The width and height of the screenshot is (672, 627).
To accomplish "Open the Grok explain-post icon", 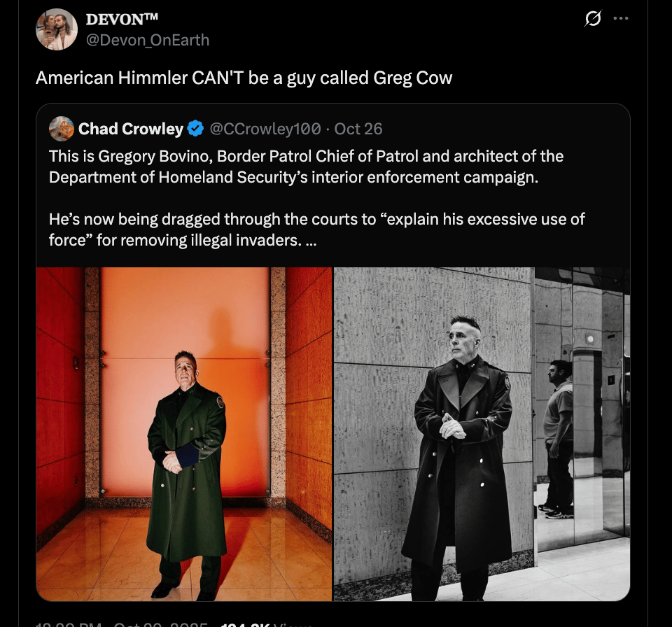I will point(593,18).
